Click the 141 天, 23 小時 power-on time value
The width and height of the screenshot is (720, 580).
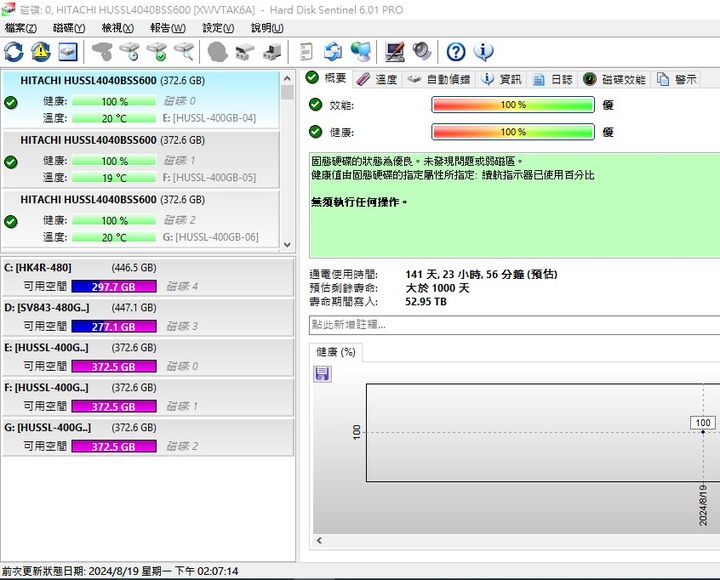tap(481, 274)
